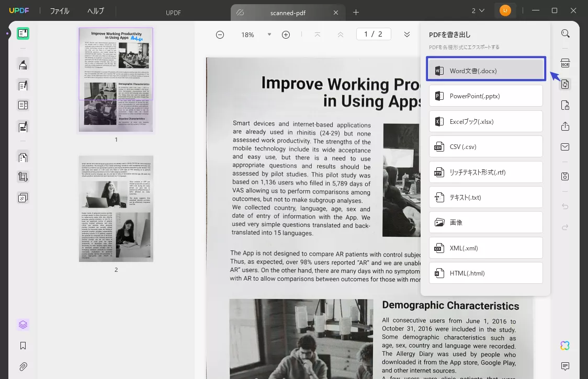
Task: Click the UPDF logo
Action: click(19, 10)
